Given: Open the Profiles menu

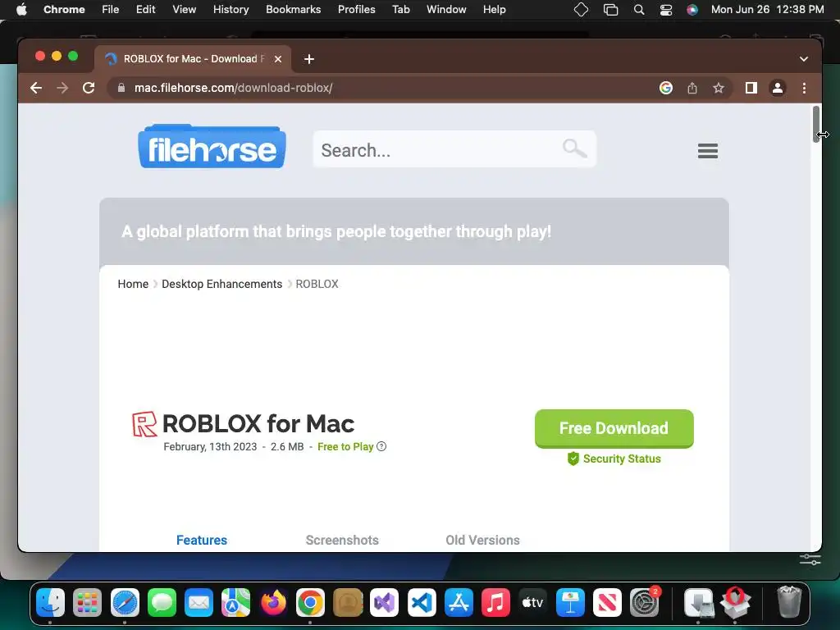Looking at the screenshot, I should 356,10.
